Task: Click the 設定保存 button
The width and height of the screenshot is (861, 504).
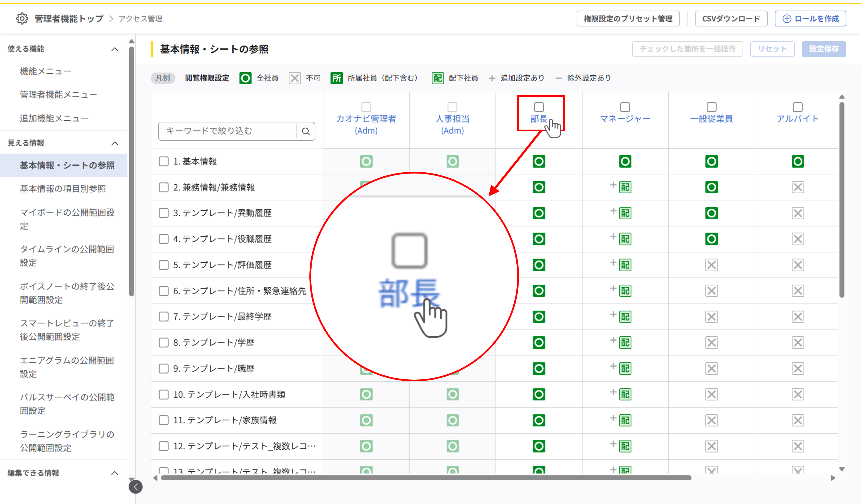Action: pyautogui.click(x=824, y=49)
